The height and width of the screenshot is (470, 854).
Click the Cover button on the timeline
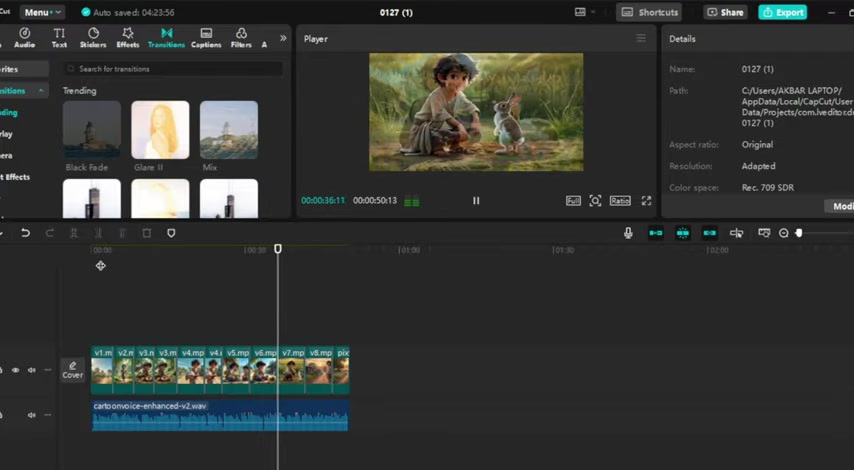coord(72,370)
